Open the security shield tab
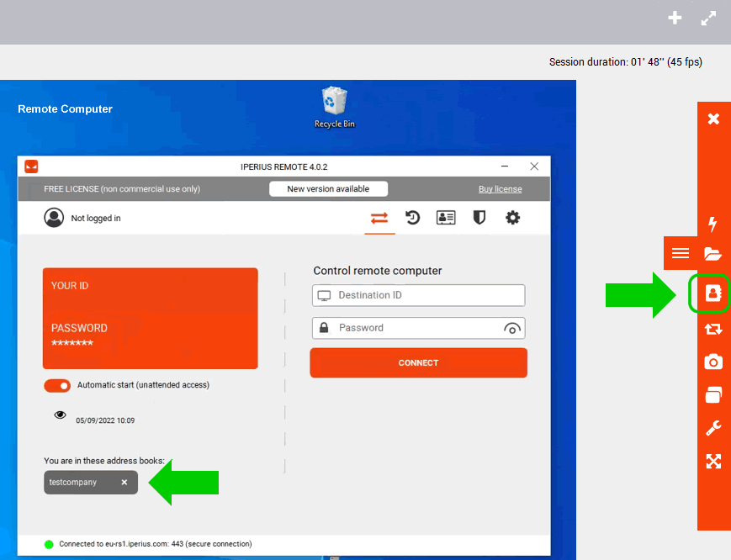The image size is (731, 560). (x=479, y=218)
